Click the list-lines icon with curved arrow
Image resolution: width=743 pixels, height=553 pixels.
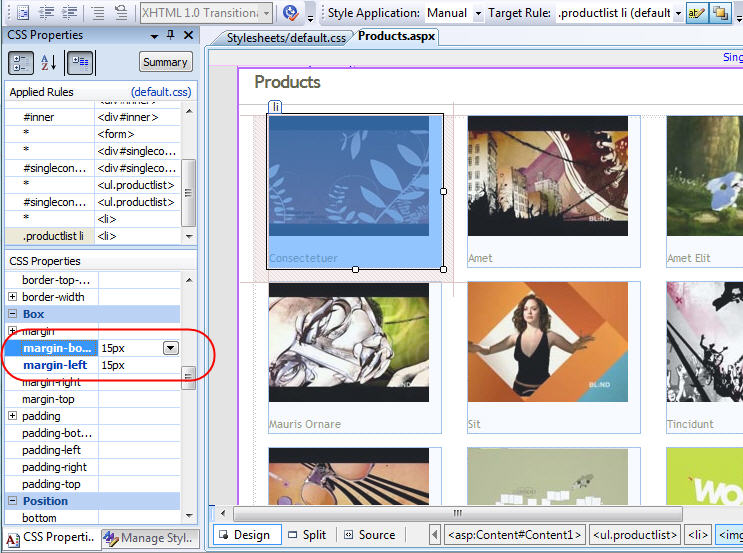[121, 12]
